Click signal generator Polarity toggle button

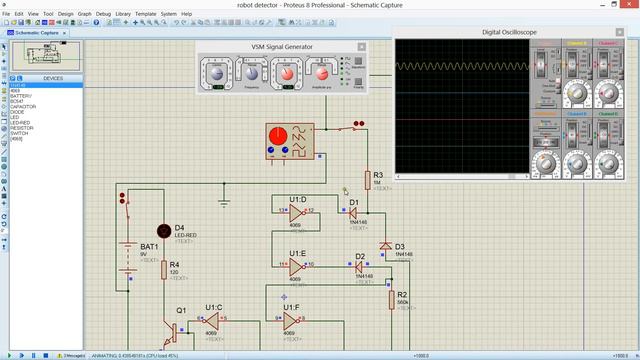pos(358,82)
